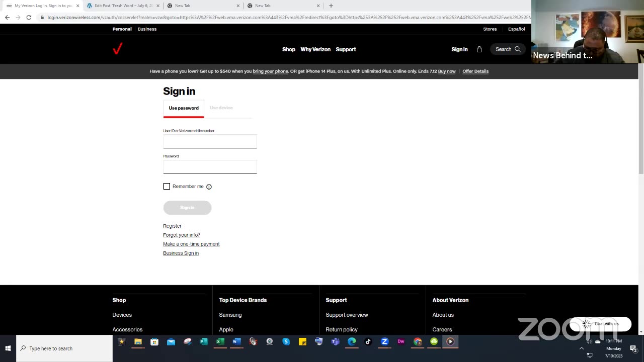
Task: Reload the page with refresh icon
Action: pyautogui.click(x=29, y=17)
